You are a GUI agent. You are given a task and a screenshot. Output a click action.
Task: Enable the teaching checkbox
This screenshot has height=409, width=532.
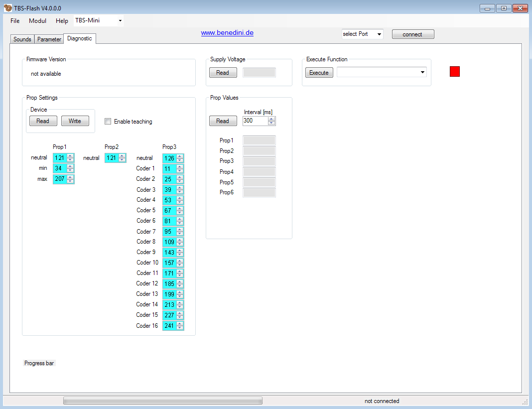click(108, 122)
